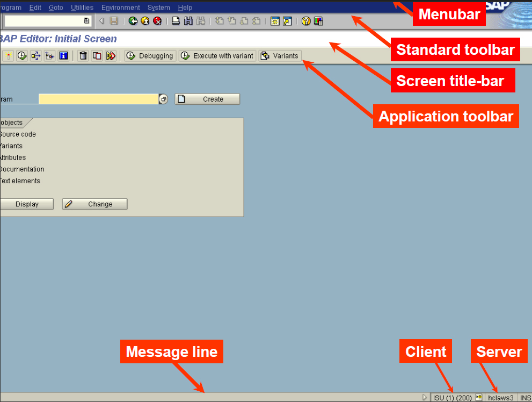532x402 pixels.
Task: Click the ISU (1) (200) status entry
Action: pos(452,398)
